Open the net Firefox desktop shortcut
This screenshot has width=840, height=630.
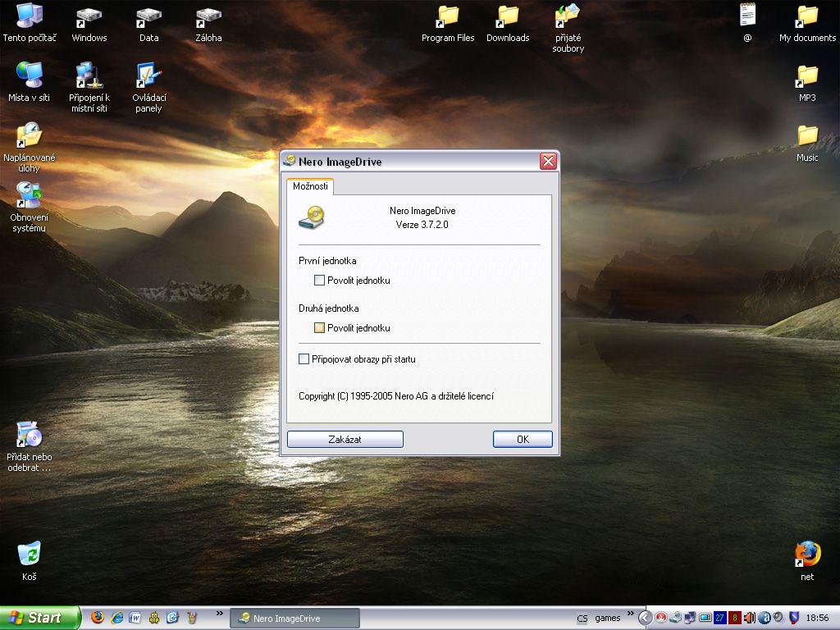pos(807,555)
